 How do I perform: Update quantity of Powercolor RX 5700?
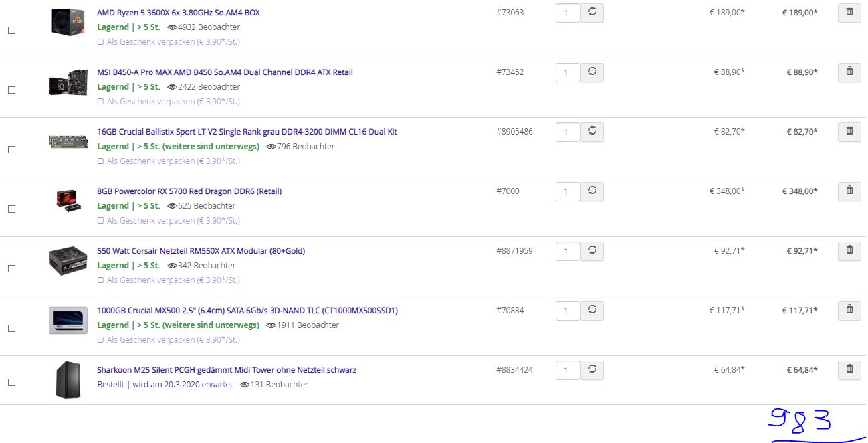592,191
